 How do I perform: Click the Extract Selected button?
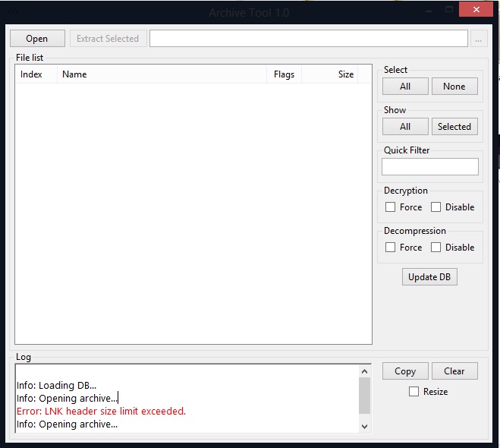[108, 39]
